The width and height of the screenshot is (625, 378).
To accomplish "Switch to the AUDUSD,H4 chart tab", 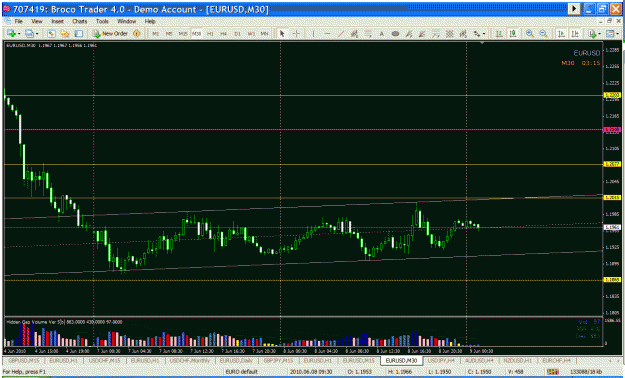I will click(x=480, y=360).
